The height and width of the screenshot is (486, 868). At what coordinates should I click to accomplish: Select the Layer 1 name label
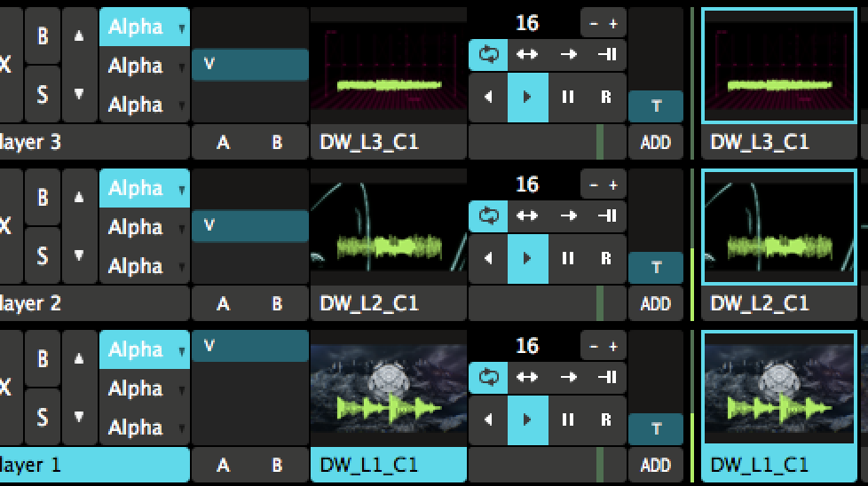pyautogui.click(x=93, y=465)
